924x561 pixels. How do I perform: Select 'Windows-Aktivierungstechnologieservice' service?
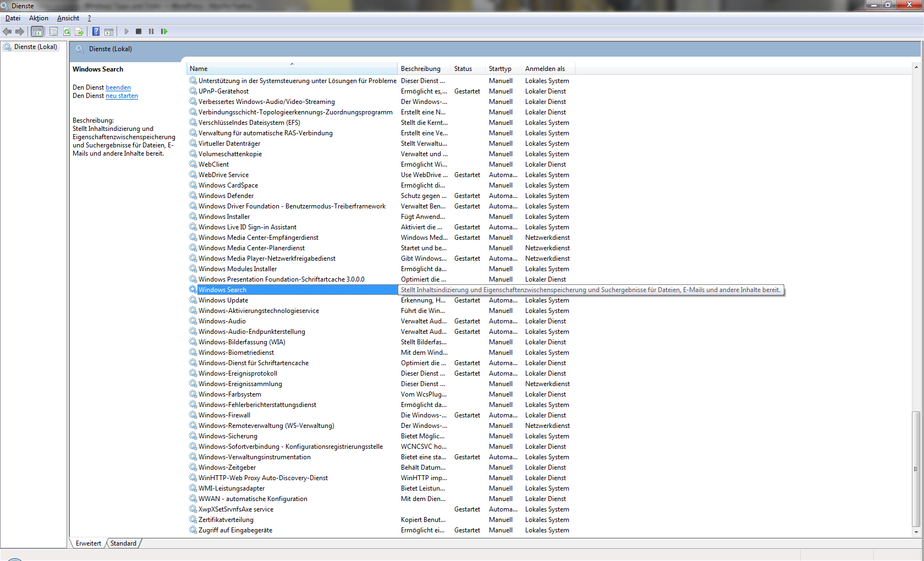pos(259,311)
